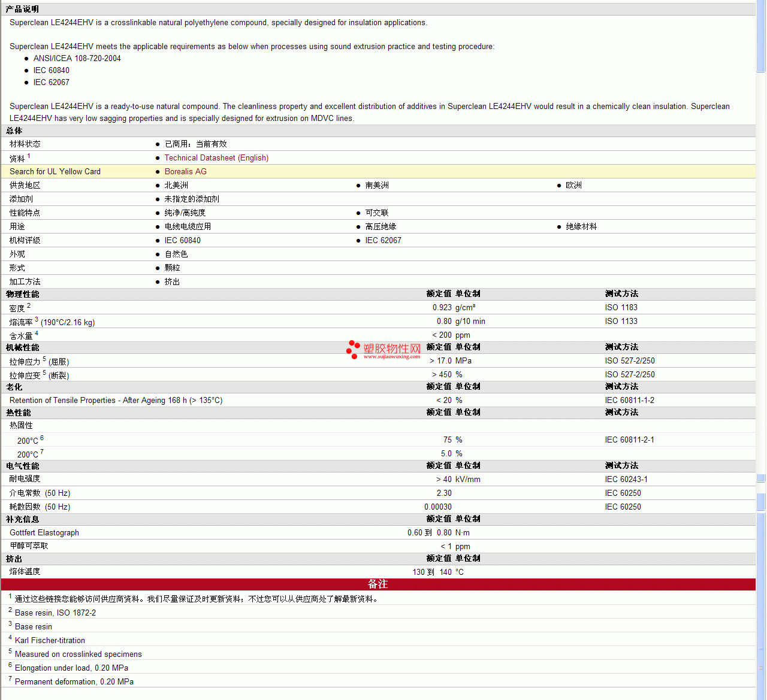Open the Technical Datasheet (English) link
Screen dimensions: 767x700
point(216,158)
